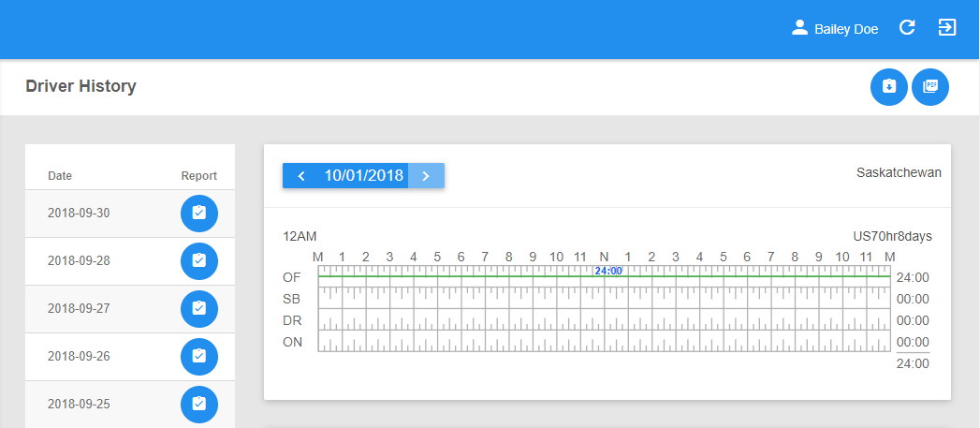Click the DR total 00:00 value

click(913, 320)
